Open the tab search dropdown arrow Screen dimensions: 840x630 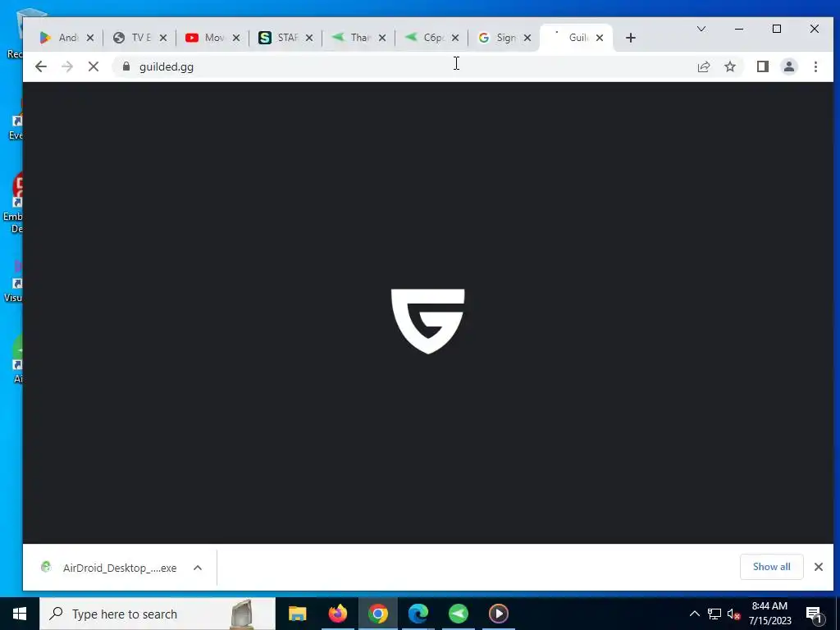point(701,29)
